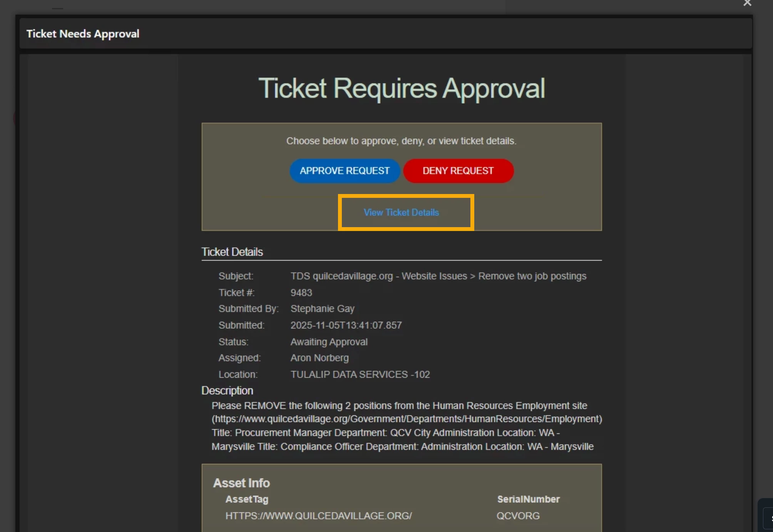The width and height of the screenshot is (773, 532).
Task: Click the Asset Info section heading
Action: (241, 483)
